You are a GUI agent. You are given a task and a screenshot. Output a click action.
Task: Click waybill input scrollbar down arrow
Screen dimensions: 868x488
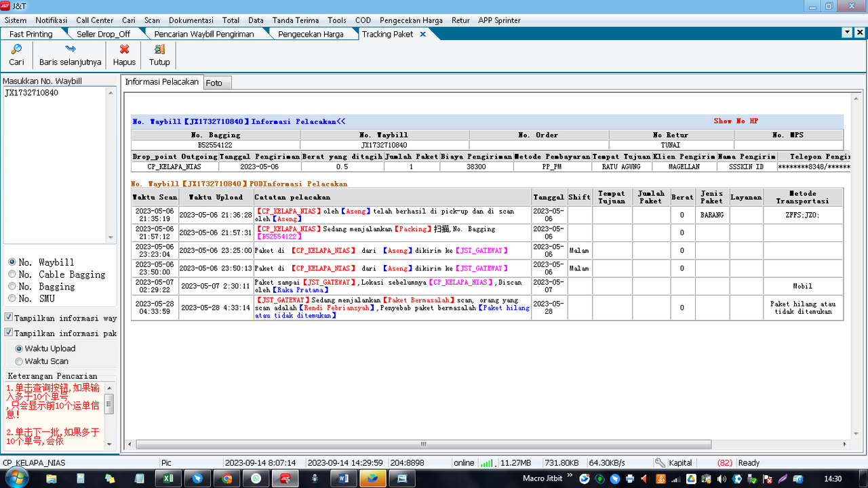pos(111,238)
